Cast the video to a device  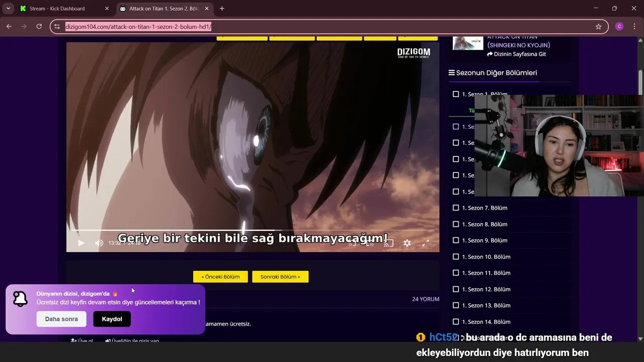[388, 243]
